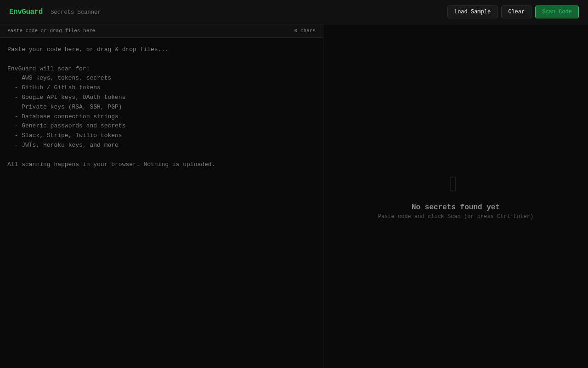Click the '0 chars' counter
The image size is (588, 368).
coord(305,31)
